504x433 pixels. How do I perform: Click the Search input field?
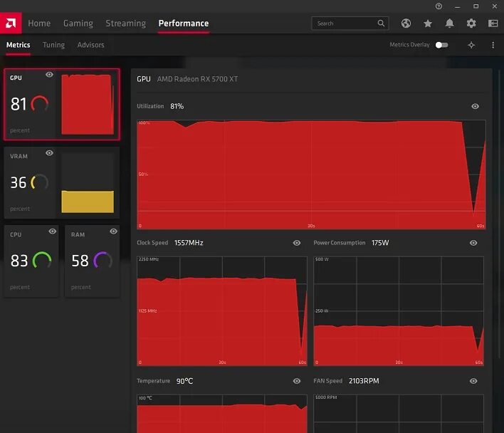coord(350,23)
